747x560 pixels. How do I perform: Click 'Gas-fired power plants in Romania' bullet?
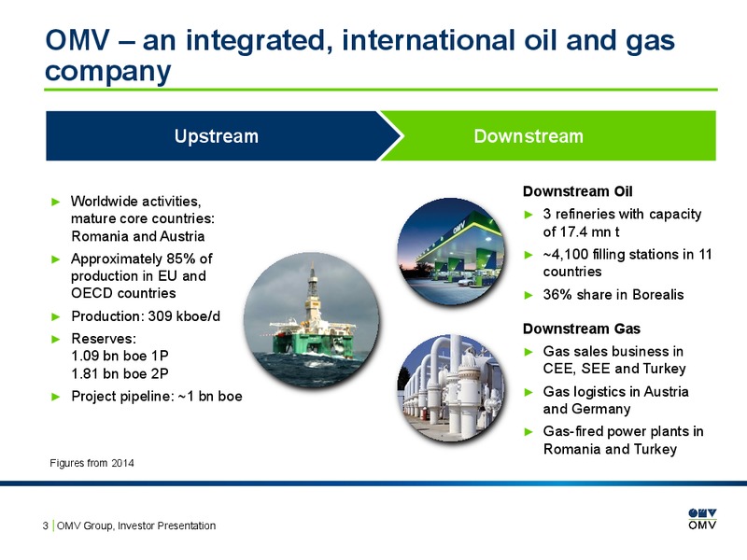623,440
